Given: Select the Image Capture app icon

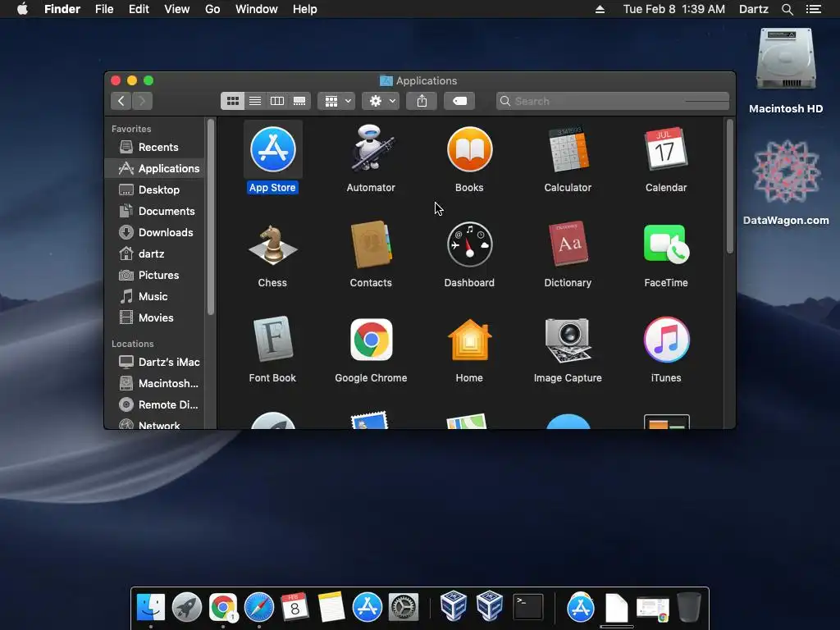Looking at the screenshot, I should (x=568, y=340).
